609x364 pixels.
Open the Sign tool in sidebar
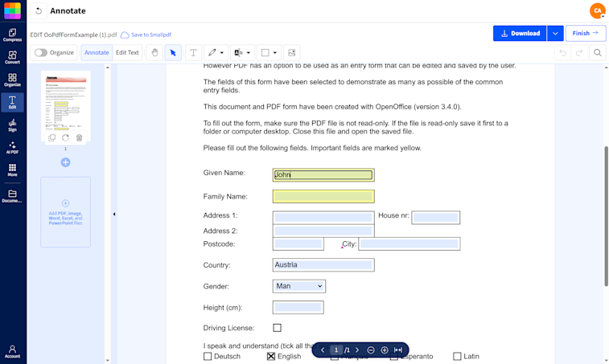(12, 125)
